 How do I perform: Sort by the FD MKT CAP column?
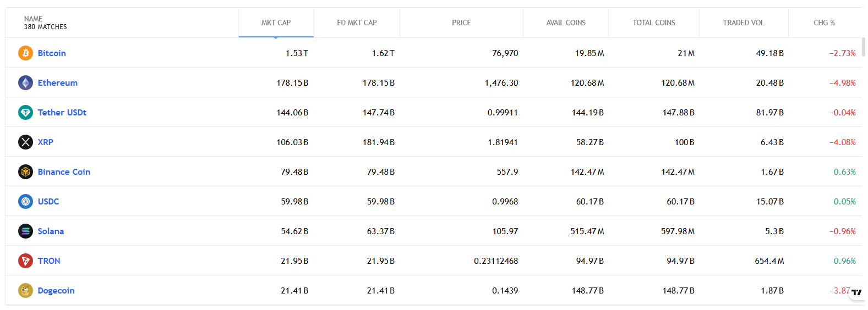(x=357, y=23)
